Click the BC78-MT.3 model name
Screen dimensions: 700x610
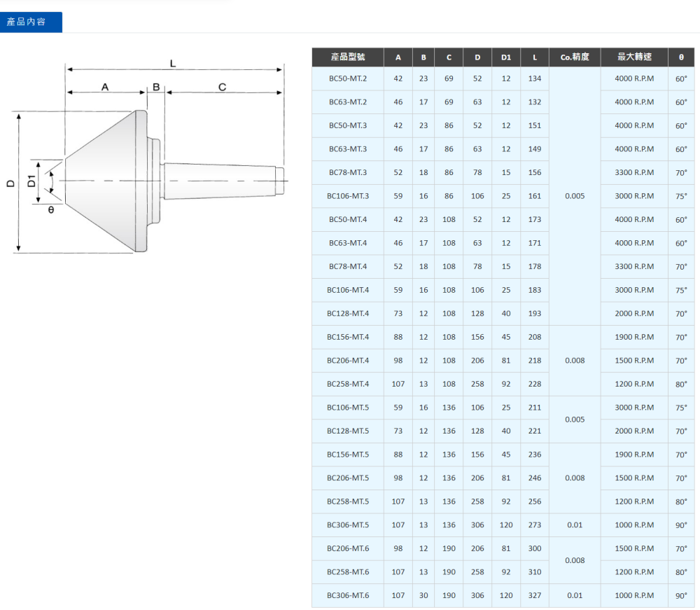pyautogui.click(x=348, y=172)
